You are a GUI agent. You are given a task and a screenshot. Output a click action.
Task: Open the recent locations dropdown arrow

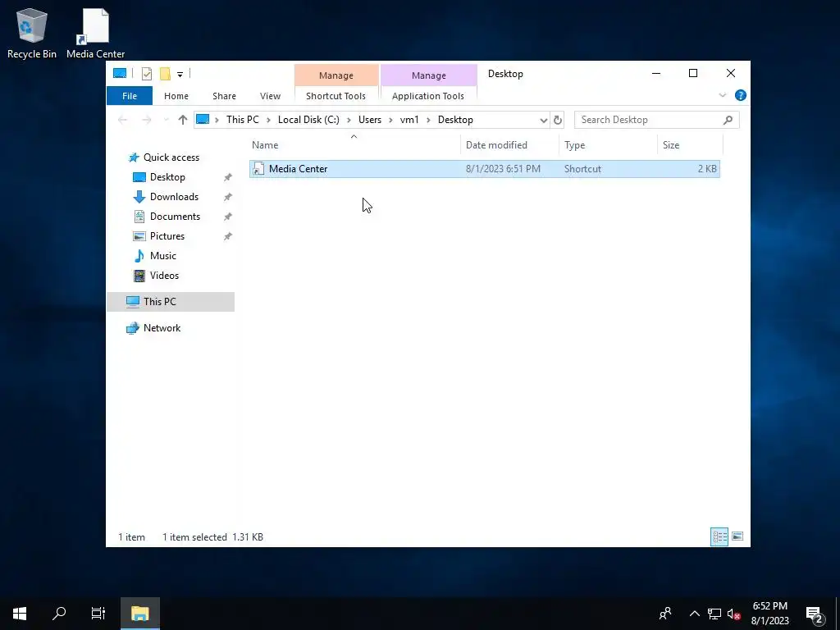coord(166,120)
